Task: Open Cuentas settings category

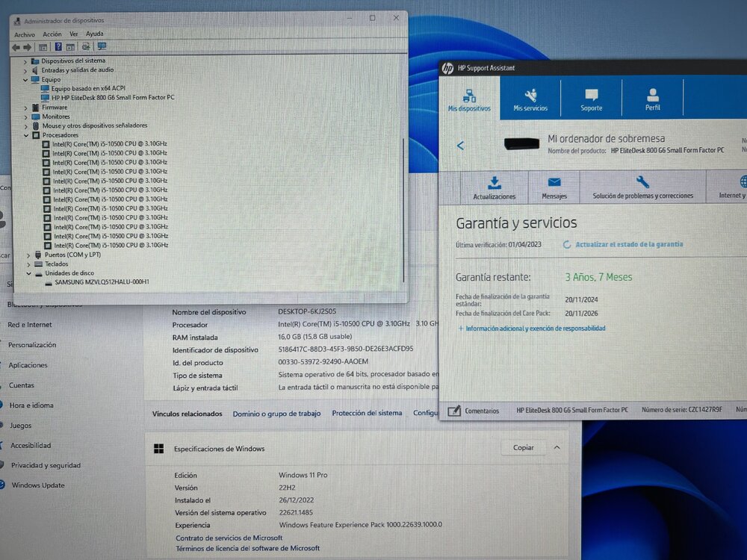Action: (22, 385)
